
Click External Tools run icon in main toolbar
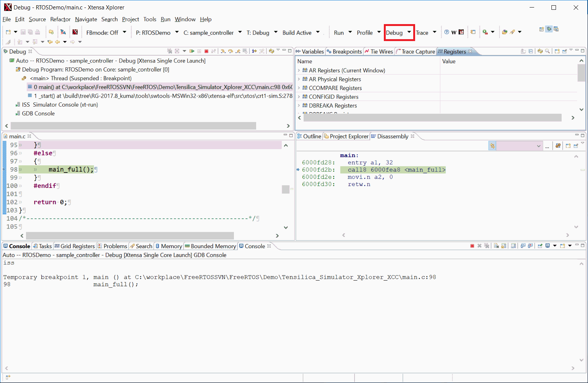pos(485,32)
